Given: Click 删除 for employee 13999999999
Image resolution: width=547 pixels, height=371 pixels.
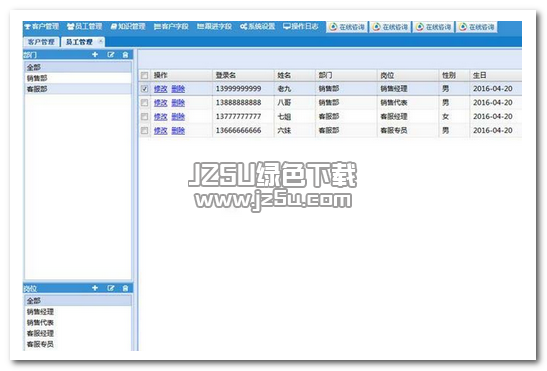Looking at the screenshot, I should click(178, 89).
